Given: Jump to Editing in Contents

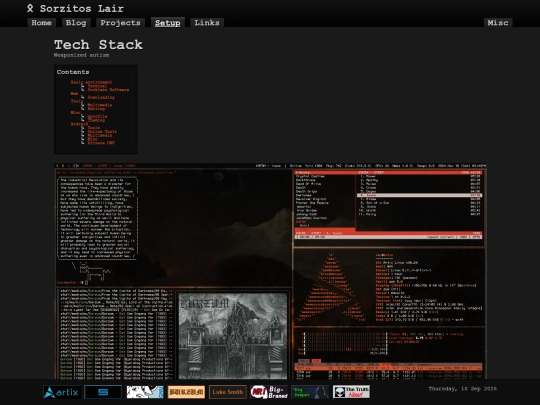Looking at the screenshot, I should coord(96,108).
